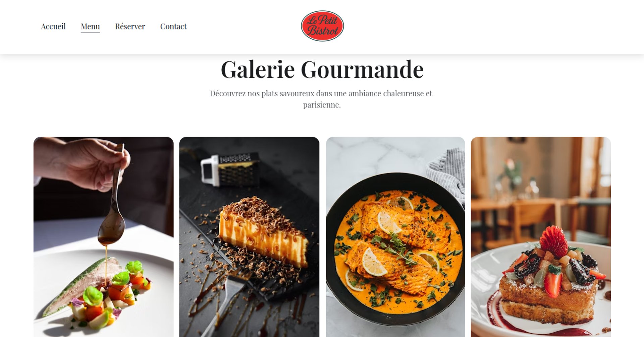Open the salmon in orange sauce photo

coord(395,237)
